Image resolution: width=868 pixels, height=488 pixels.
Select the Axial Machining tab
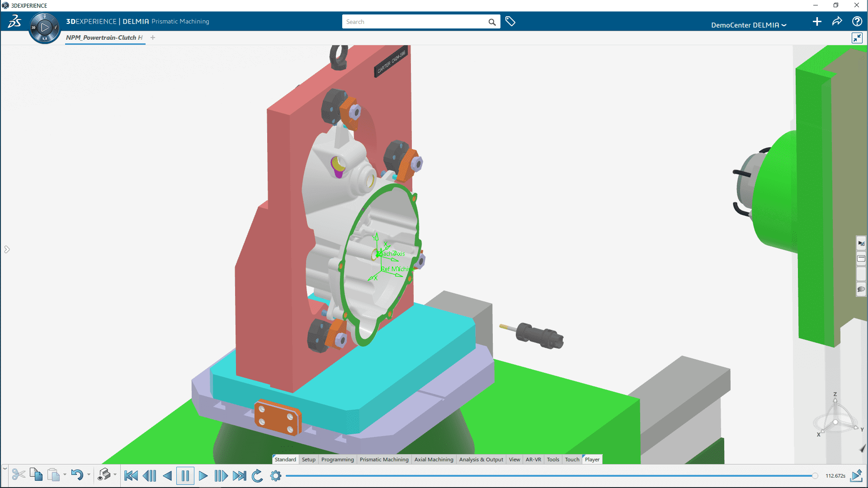434,460
